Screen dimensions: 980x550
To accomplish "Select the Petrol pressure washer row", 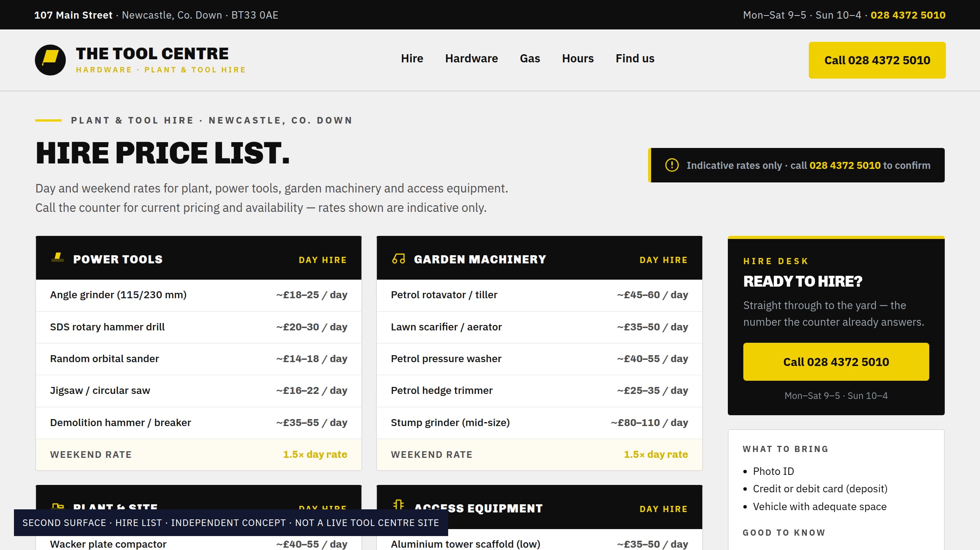I will click(540, 359).
